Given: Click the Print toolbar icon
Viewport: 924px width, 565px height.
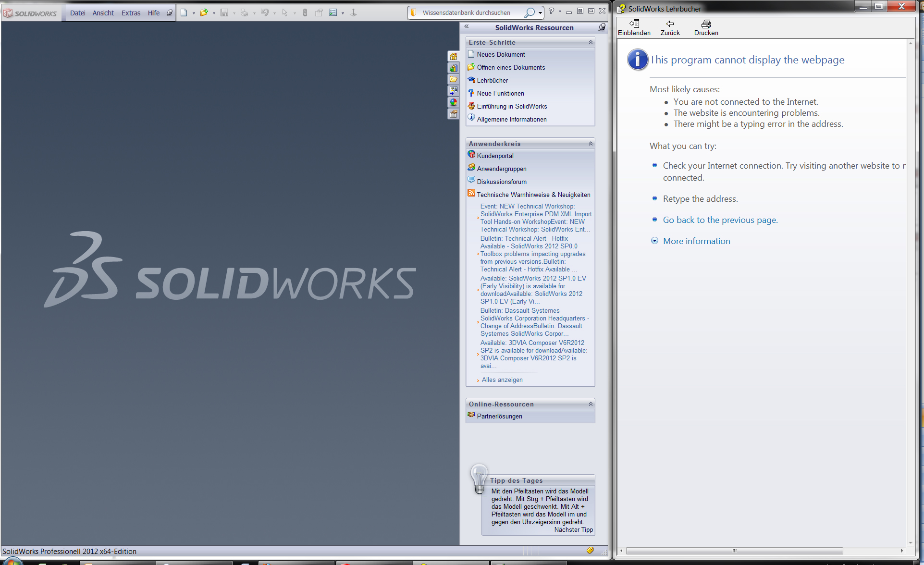Looking at the screenshot, I should 244,13.
